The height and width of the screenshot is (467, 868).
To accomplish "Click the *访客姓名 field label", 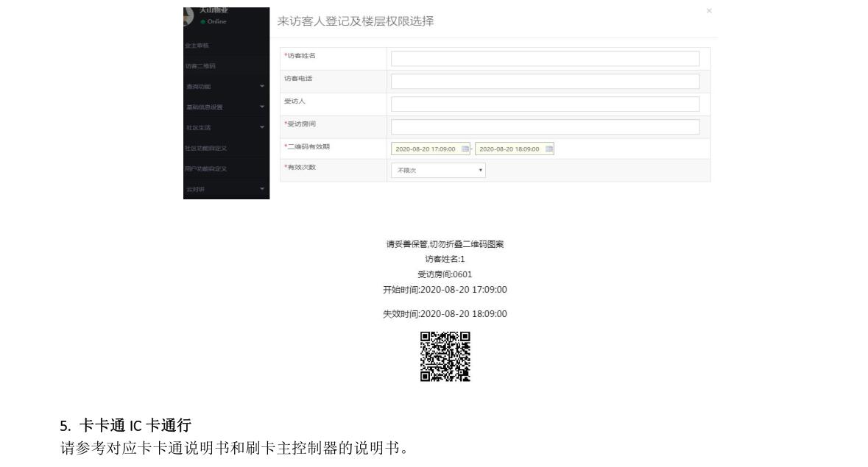I will 300,56.
